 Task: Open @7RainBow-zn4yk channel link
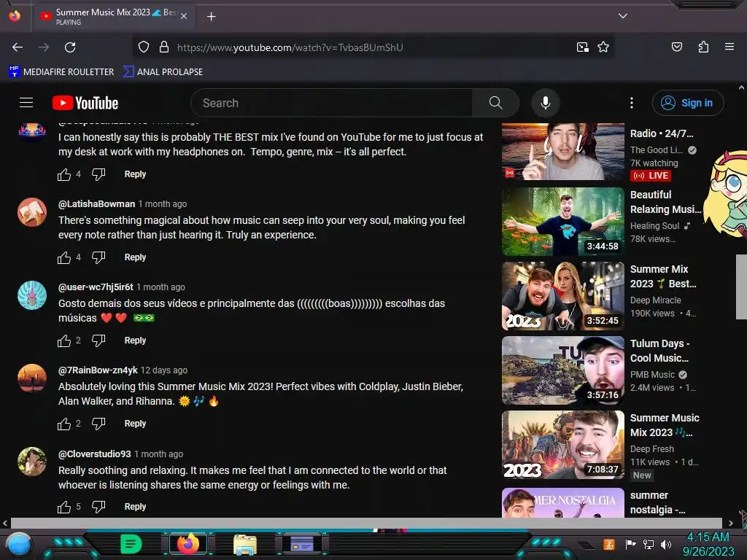point(98,370)
